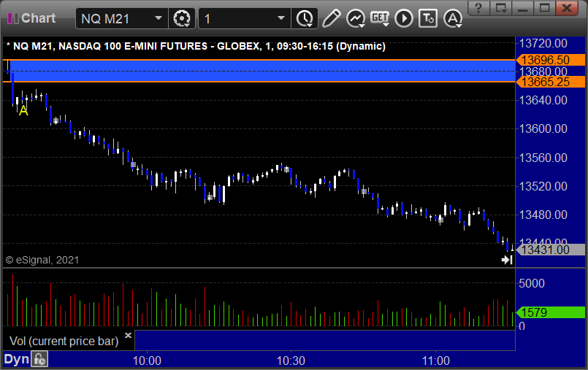The width and height of the screenshot is (588, 370).
Task: Minimize the chart window
Action: [x=523, y=7]
